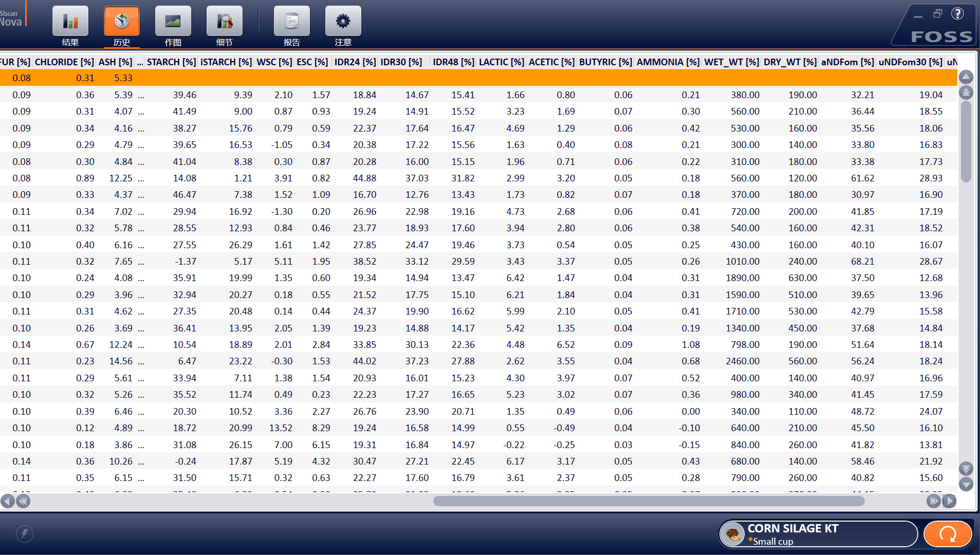Click the iSTARCH [%] column header

coord(226,62)
